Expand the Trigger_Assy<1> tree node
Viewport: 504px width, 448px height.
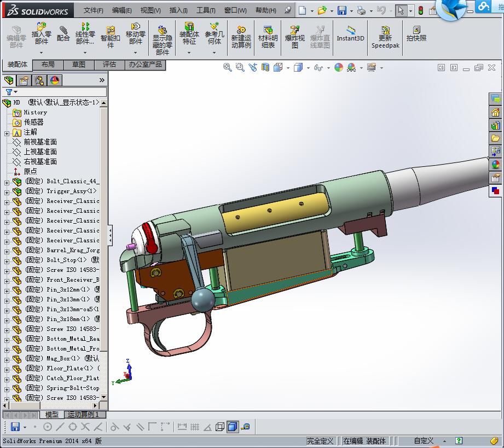(7, 191)
